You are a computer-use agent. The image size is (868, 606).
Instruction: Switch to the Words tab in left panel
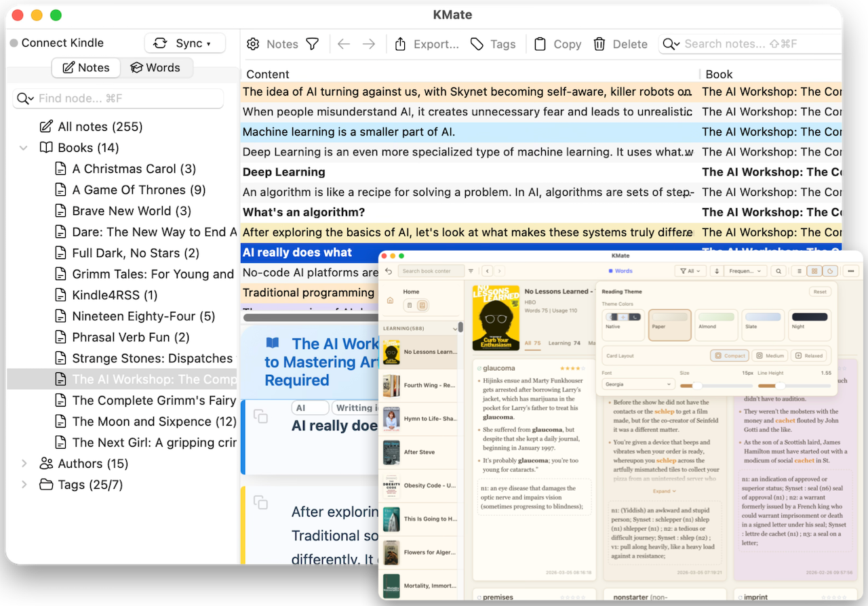156,68
